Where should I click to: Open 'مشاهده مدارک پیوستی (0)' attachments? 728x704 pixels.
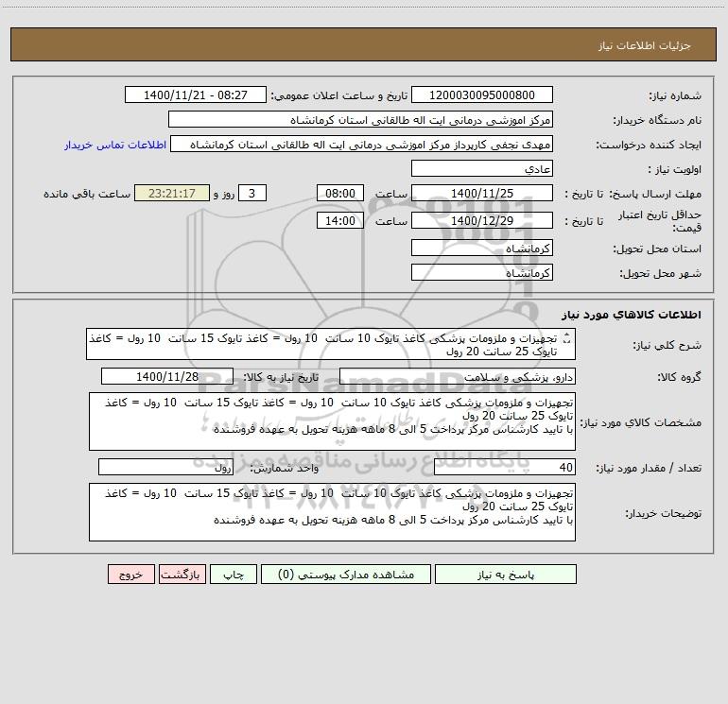(346, 574)
